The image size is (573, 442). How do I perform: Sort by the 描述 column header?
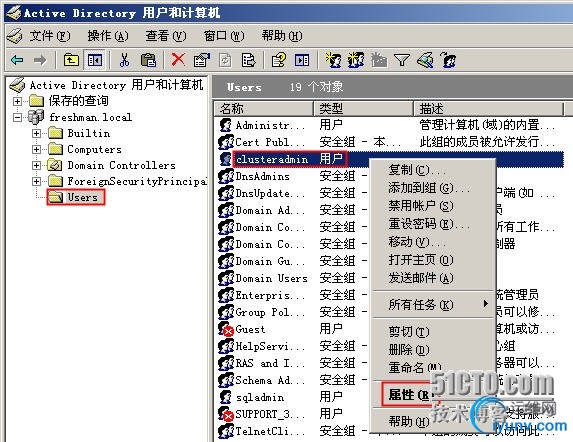(488, 108)
